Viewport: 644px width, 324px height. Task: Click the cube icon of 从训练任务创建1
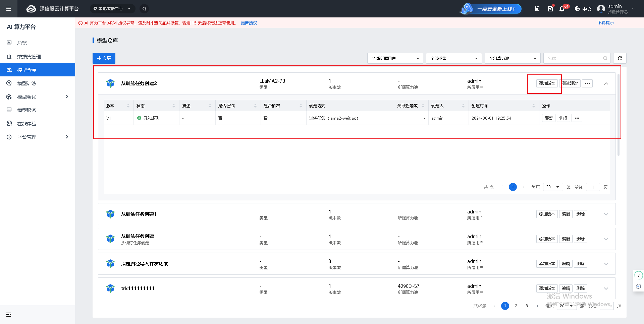[x=110, y=214]
